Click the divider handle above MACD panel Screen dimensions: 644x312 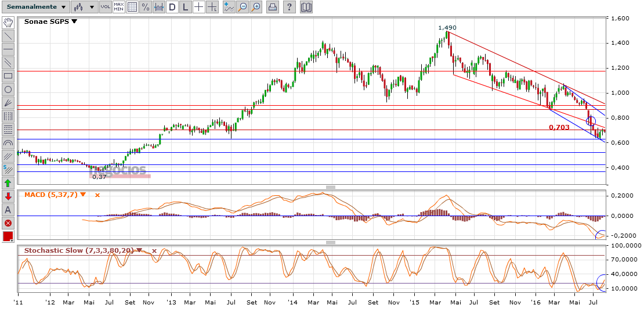[x=331, y=187]
